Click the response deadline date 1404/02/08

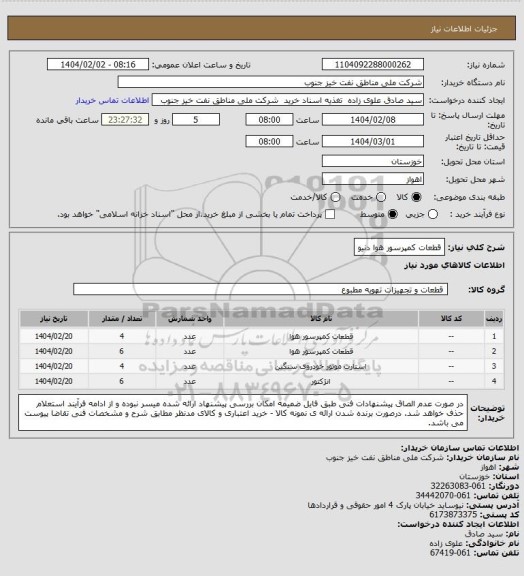coord(373,120)
